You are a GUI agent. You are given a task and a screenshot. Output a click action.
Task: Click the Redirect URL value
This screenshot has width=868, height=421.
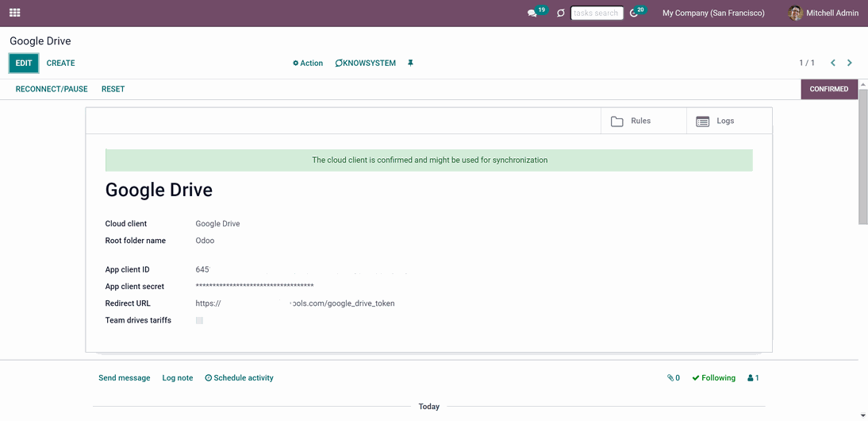(295, 303)
